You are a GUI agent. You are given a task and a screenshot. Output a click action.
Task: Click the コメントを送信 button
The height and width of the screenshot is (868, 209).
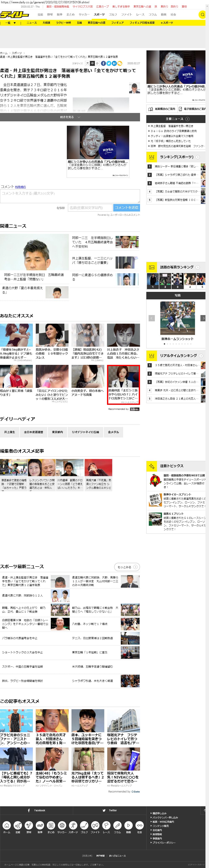point(126,208)
